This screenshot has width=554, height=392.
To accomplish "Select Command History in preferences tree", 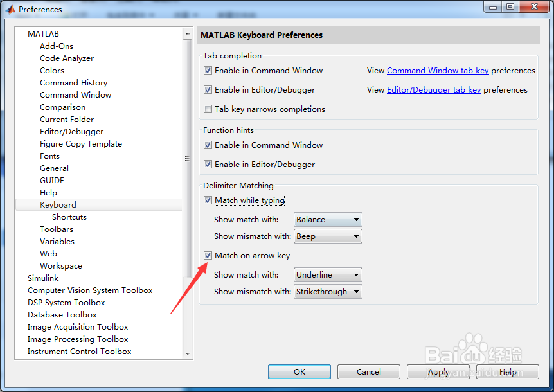I will point(73,83).
